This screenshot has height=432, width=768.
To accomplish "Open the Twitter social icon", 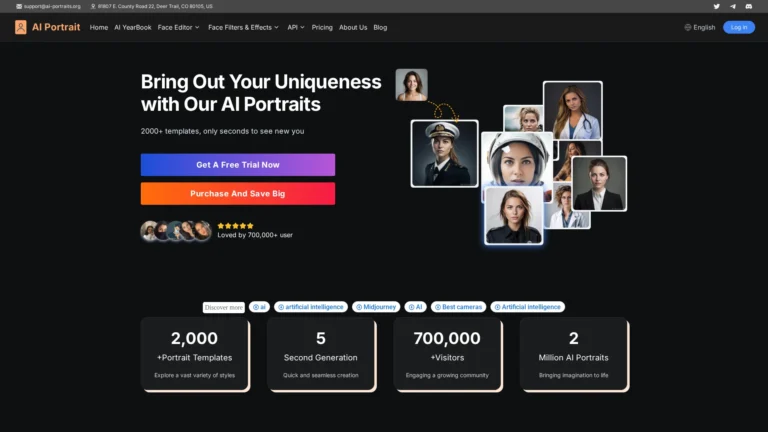I will (716, 6).
